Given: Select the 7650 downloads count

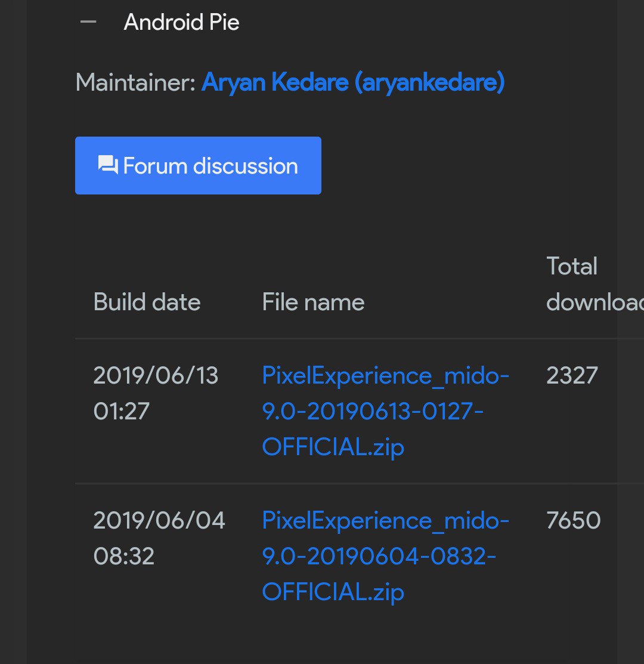Looking at the screenshot, I should click(x=573, y=520).
